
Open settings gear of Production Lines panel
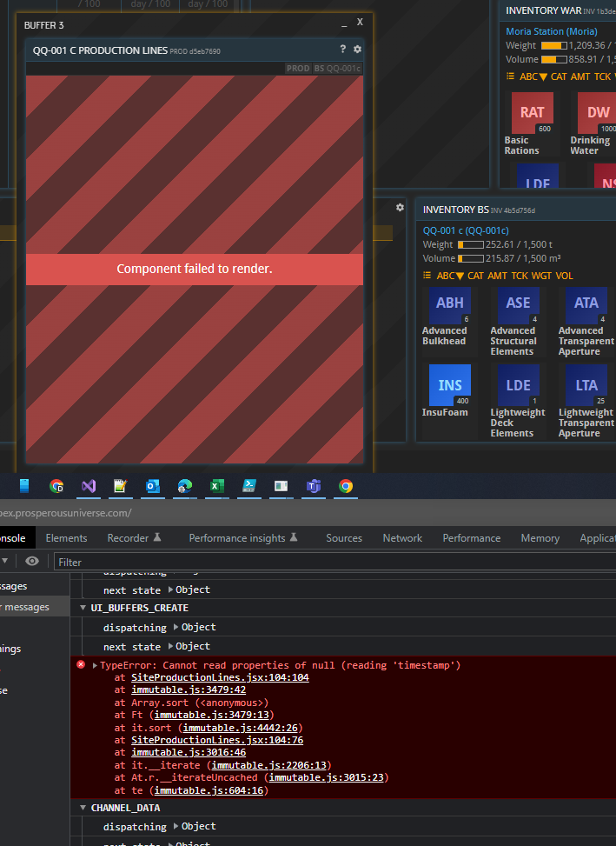point(357,49)
